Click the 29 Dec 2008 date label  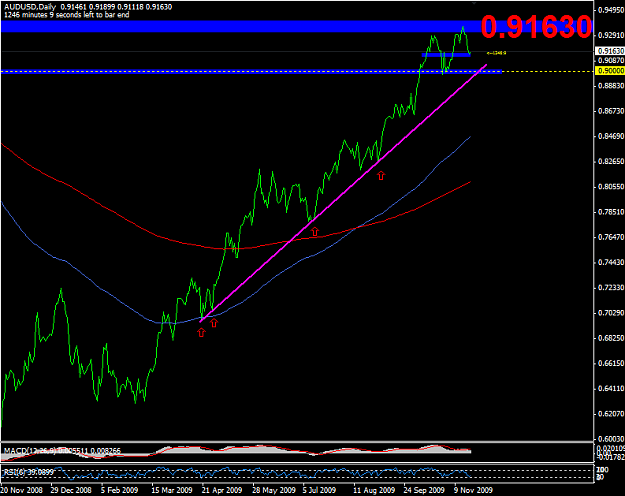[x=71, y=490]
